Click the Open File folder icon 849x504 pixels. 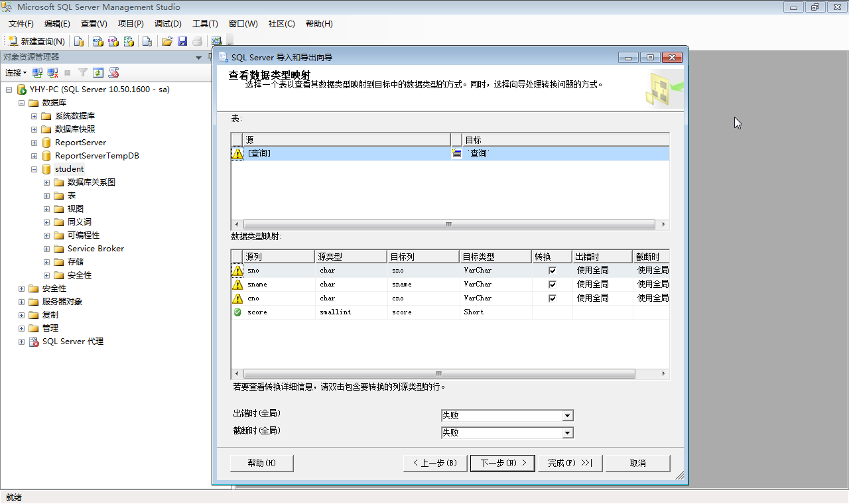tap(167, 41)
